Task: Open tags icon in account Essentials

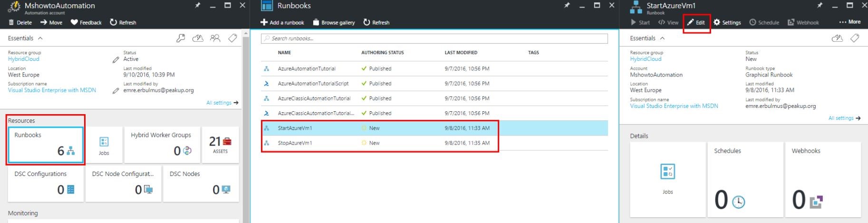Action: tap(232, 38)
